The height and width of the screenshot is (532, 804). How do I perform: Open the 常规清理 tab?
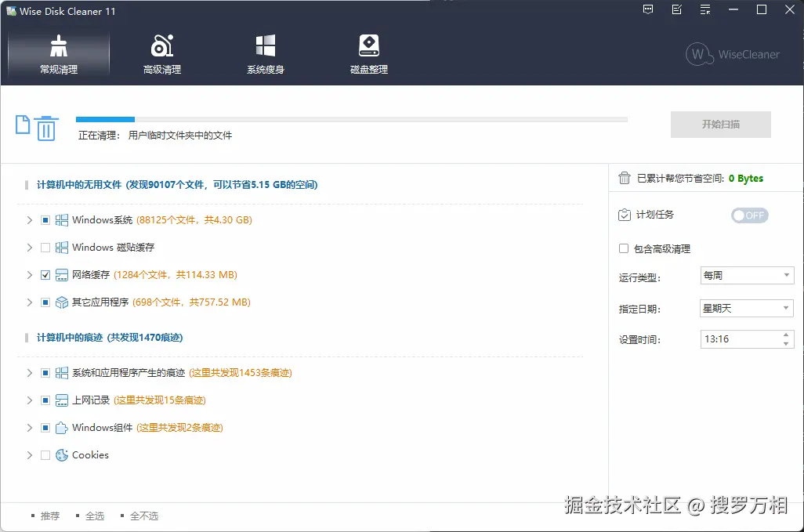pyautogui.click(x=59, y=55)
